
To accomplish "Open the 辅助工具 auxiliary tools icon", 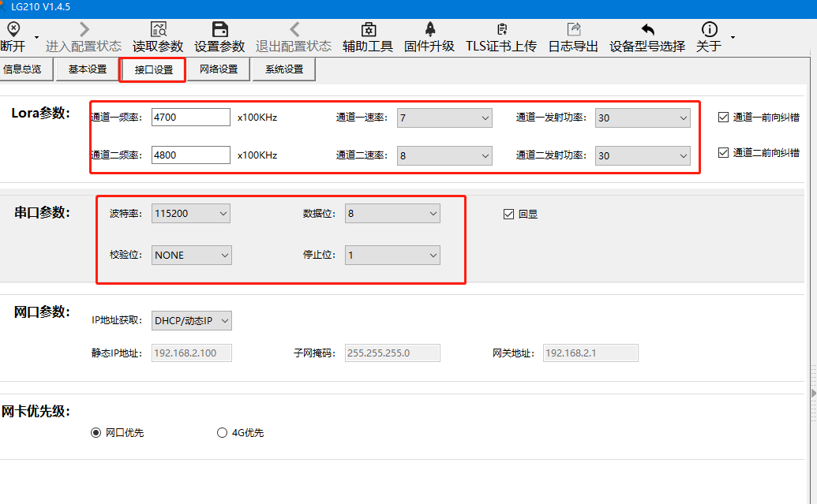I will point(367,30).
